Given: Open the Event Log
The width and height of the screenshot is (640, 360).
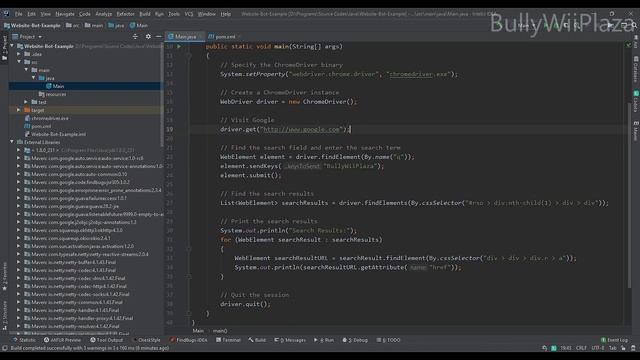Looking at the screenshot, I should tap(614, 340).
